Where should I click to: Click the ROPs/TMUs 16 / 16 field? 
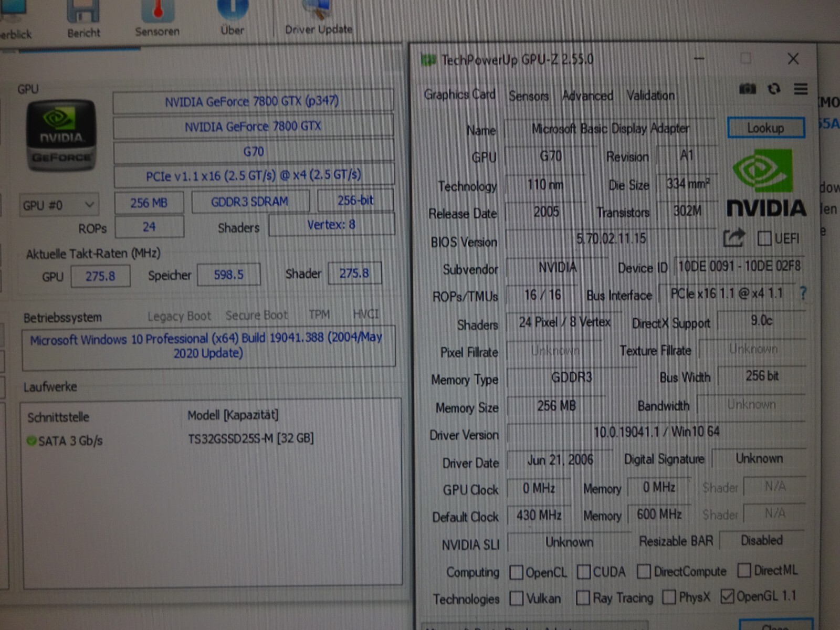tap(543, 295)
